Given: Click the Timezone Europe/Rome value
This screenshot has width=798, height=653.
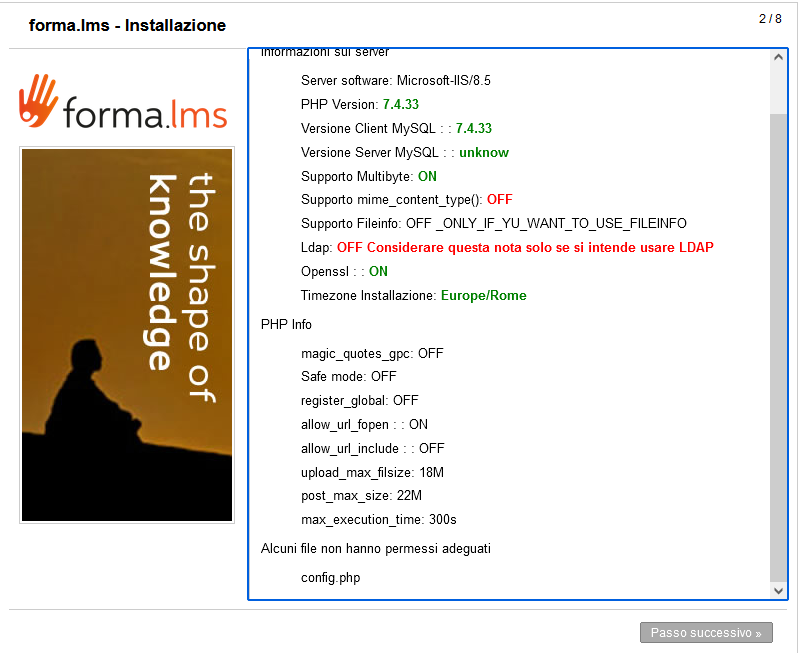Looking at the screenshot, I should coord(483,295).
